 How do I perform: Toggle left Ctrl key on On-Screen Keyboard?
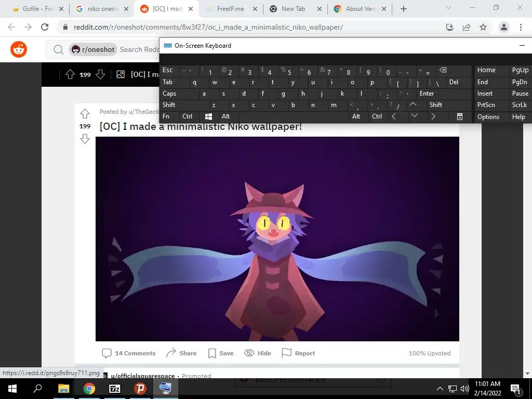pos(188,117)
